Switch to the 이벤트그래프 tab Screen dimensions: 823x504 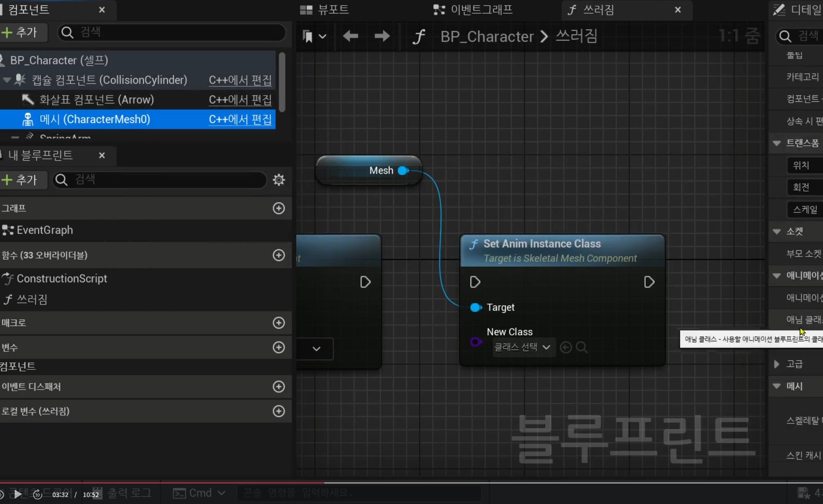point(473,9)
